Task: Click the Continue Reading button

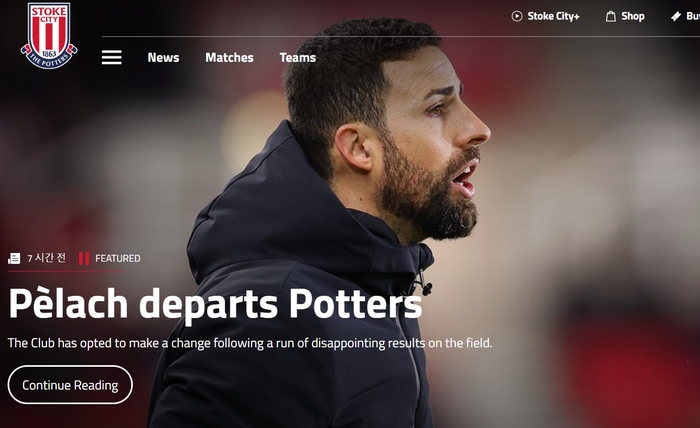Action: click(x=70, y=385)
